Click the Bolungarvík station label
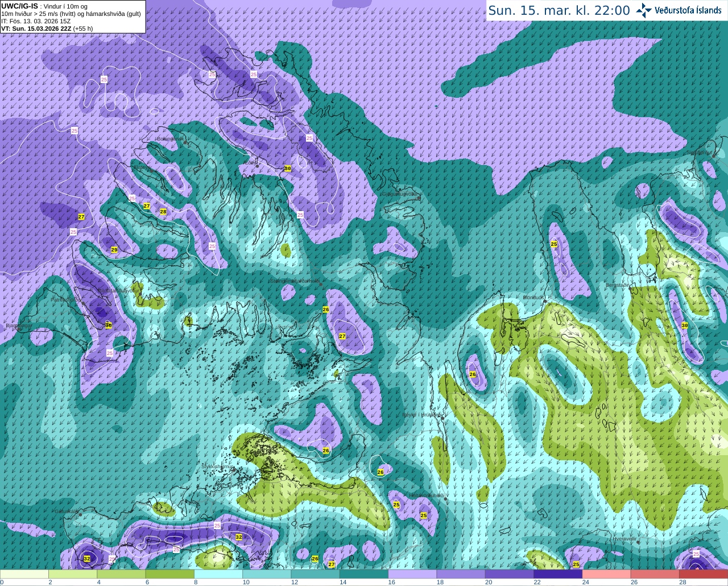The height and width of the screenshot is (586, 728). [170, 138]
